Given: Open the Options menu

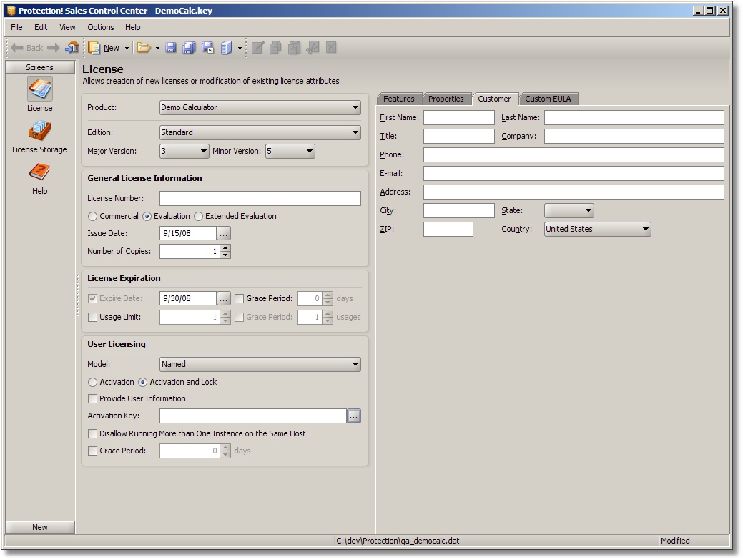Looking at the screenshot, I should [x=101, y=27].
